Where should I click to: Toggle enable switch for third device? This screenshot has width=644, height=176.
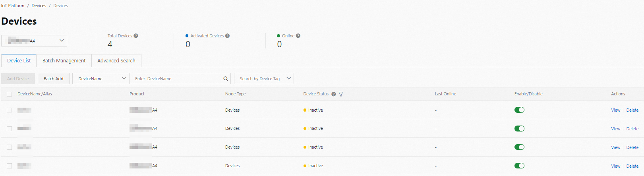519,147
